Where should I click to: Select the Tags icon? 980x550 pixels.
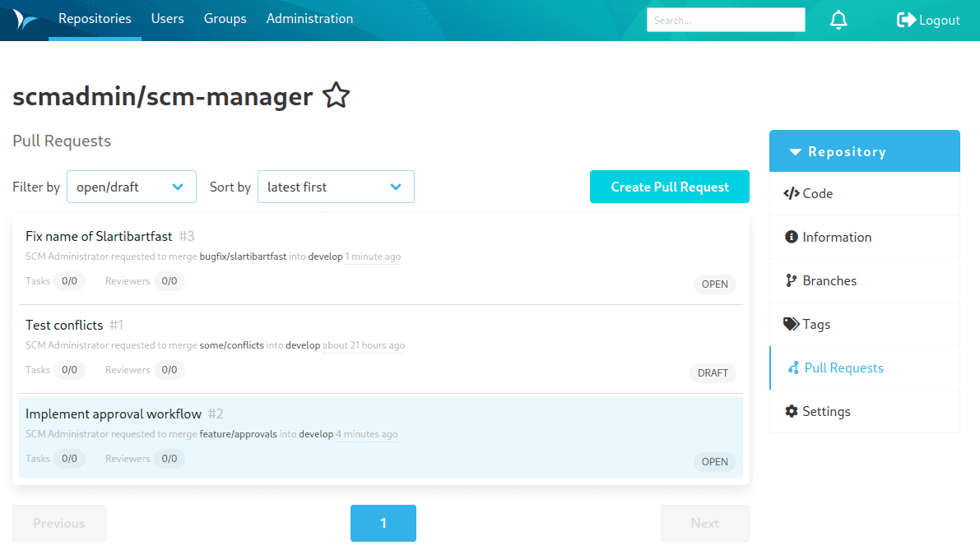(792, 324)
